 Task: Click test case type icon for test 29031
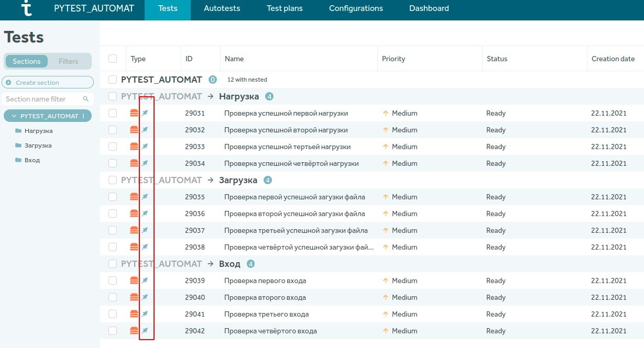coord(134,113)
